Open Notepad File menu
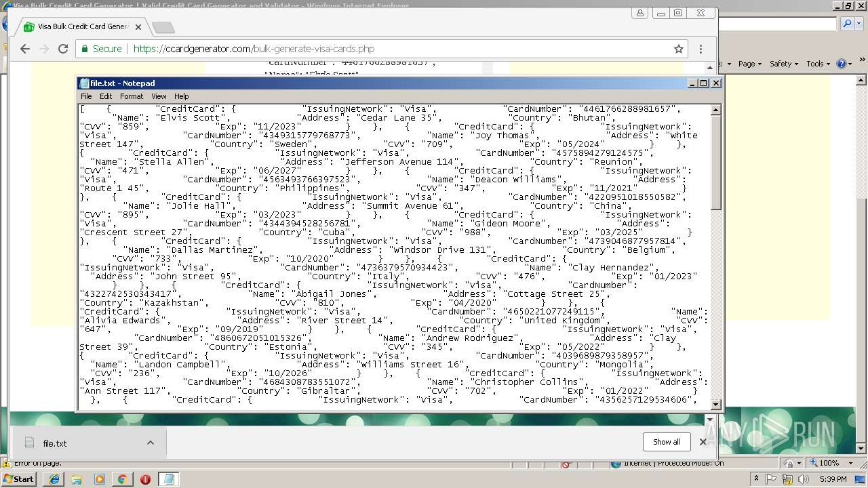 86,96
